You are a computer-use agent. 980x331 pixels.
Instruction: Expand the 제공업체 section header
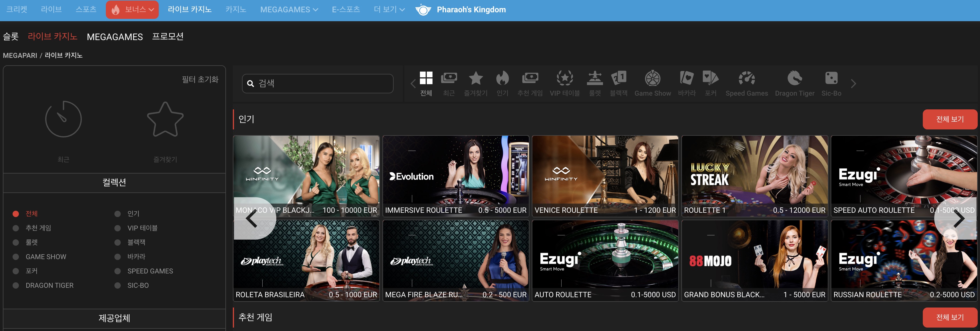[114, 318]
